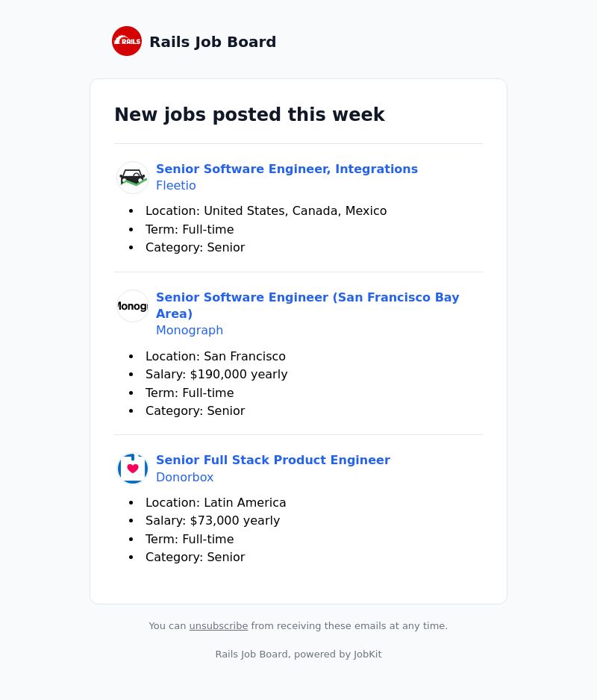
Task: Visit the Fleetio company link
Action: [x=176, y=185]
